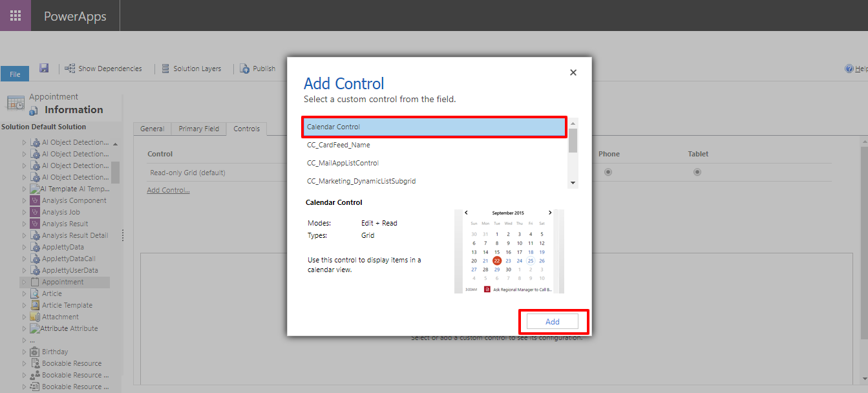
Task: Click the Show Dependencies toolbar icon
Action: coord(70,69)
